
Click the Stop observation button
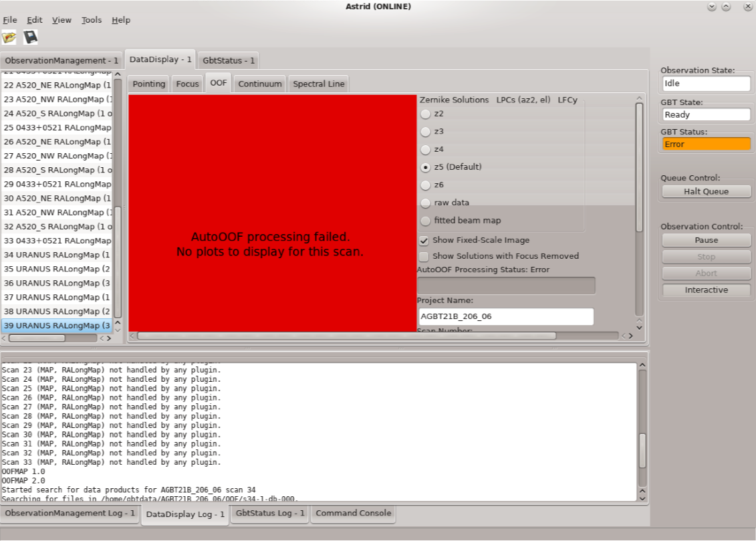point(706,257)
